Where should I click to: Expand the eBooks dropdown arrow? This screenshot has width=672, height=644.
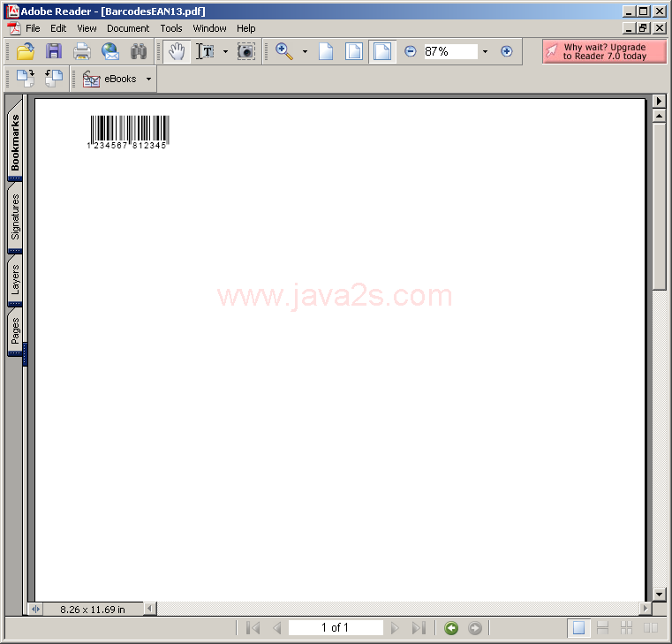click(x=148, y=79)
